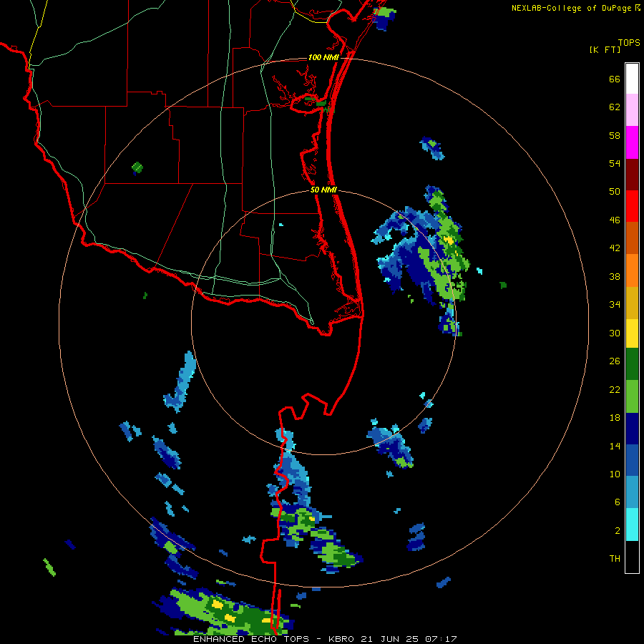644x644 pixels.
Task: Click the "30" legend value
Action: 615,333
